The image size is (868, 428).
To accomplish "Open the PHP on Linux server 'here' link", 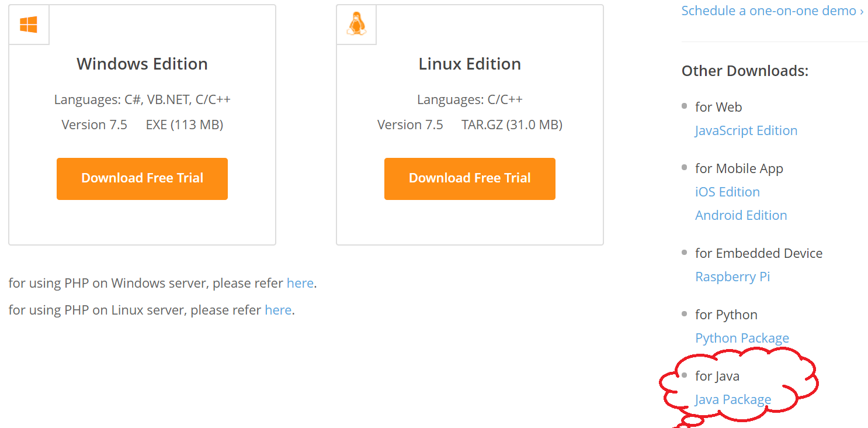I will pos(278,310).
